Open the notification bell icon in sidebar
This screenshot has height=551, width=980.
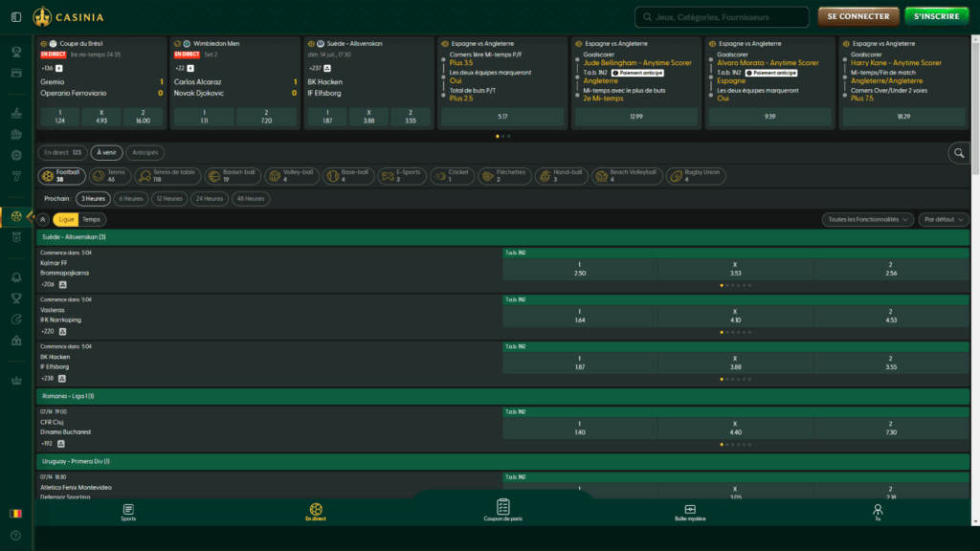click(x=16, y=277)
